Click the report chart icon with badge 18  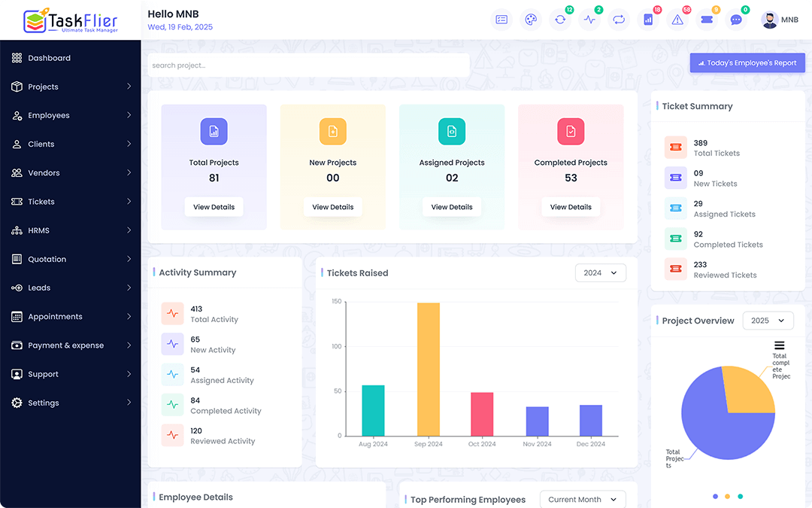pos(648,20)
